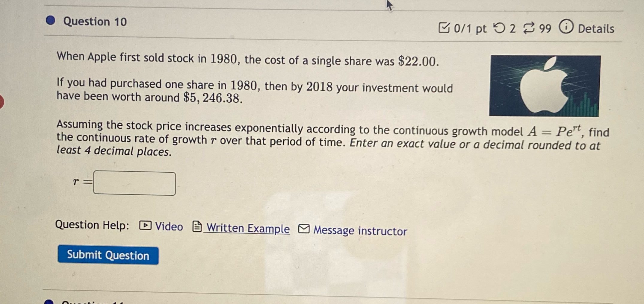The height and width of the screenshot is (304, 644).
Task: Click the Apple logo image
Action: point(544,85)
